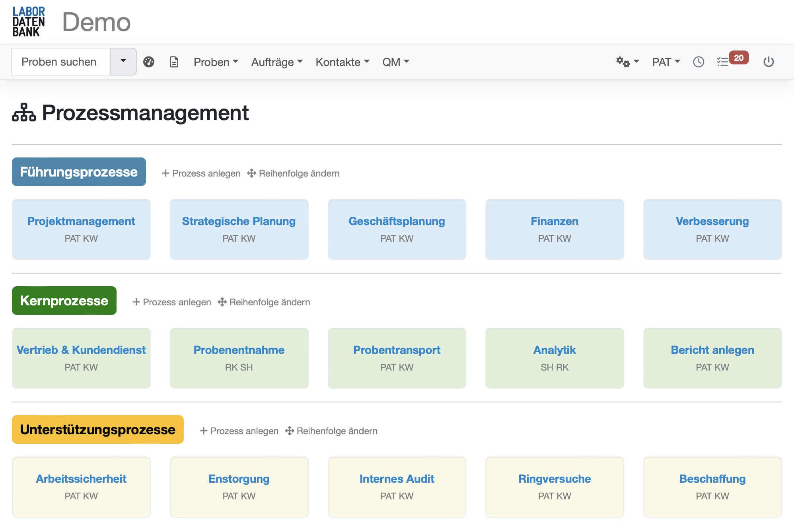This screenshot has width=794, height=532.
Task: Open the task list with 20 notifications
Action: pos(725,62)
